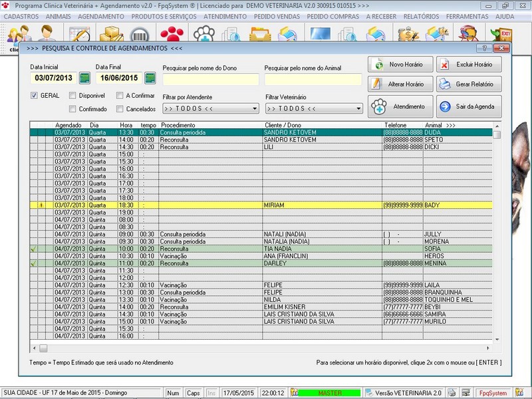Open the RELATÓRIOS menu
This screenshot has width=532, height=399.
423,15
